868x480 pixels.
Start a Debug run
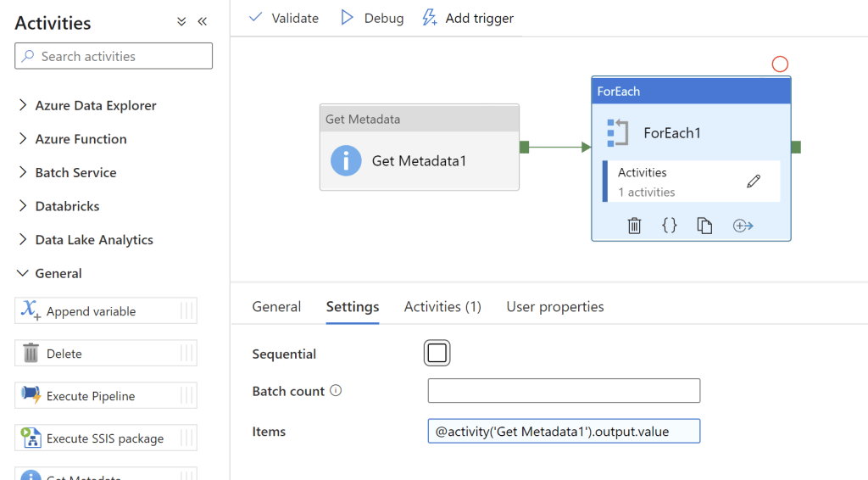[372, 18]
